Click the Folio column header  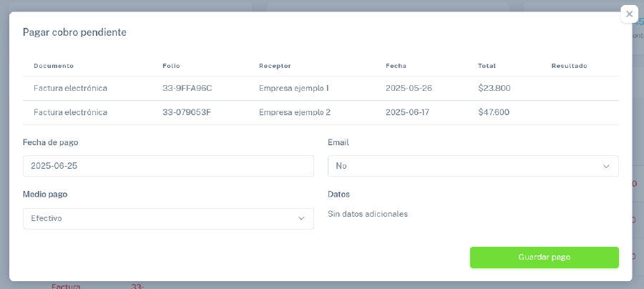(x=171, y=66)
